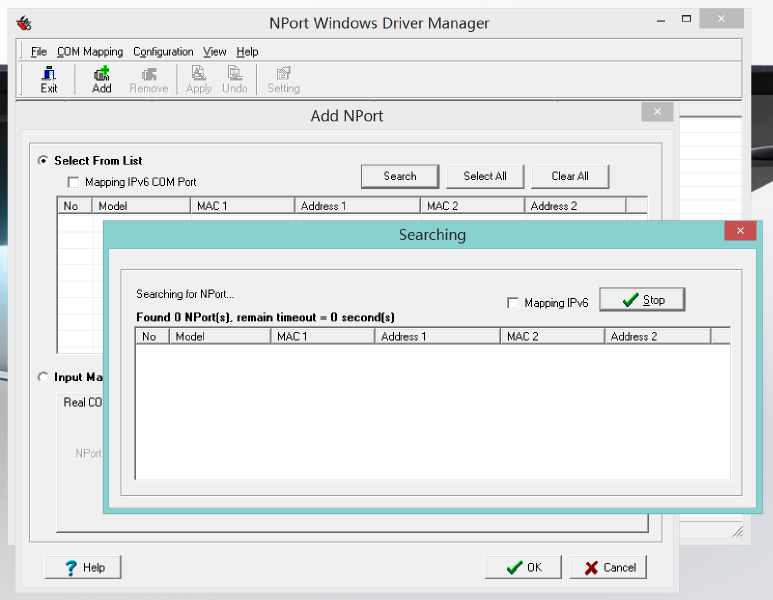
Task: Click the Help button with question mark
Action: (83, 567)
